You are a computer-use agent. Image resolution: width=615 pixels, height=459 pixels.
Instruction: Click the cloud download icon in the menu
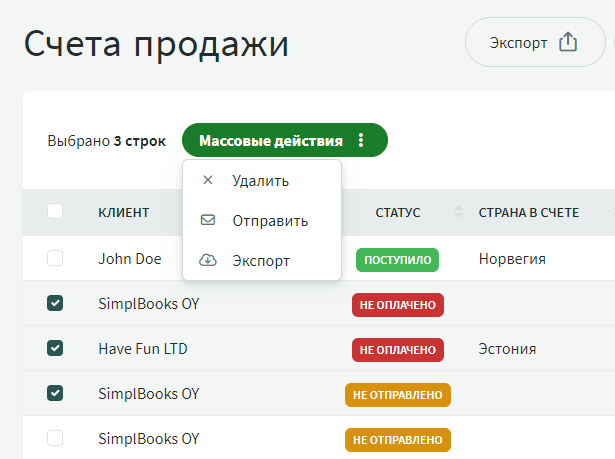coord(208,260)
